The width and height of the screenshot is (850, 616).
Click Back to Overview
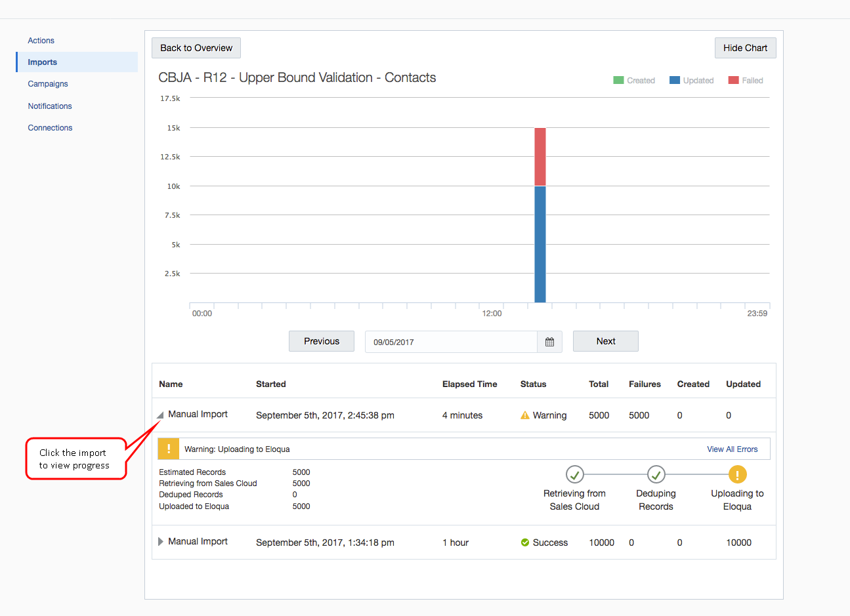tap(196, 47)
